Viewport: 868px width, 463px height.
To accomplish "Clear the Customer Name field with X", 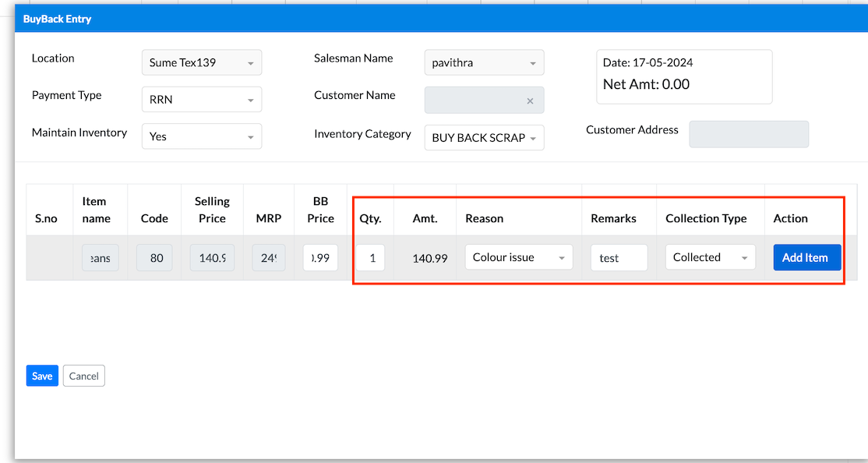I will (530, 101).
